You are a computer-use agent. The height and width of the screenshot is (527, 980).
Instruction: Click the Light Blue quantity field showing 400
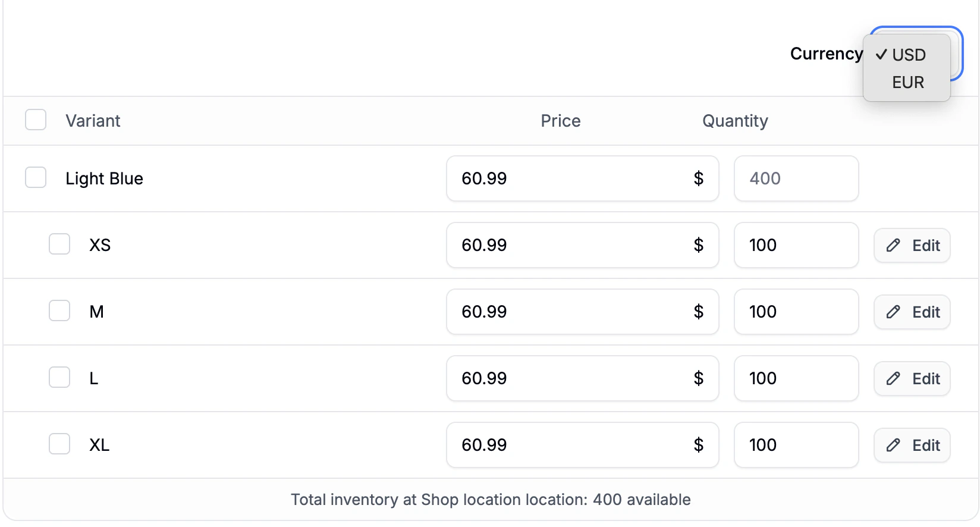796,178
